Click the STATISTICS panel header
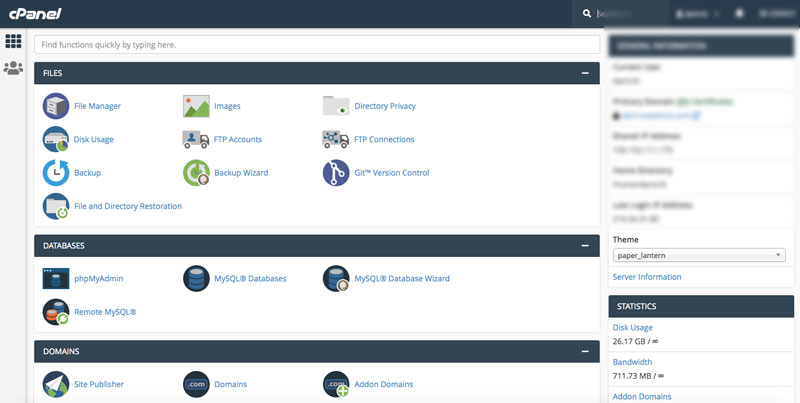 [701, 306]
